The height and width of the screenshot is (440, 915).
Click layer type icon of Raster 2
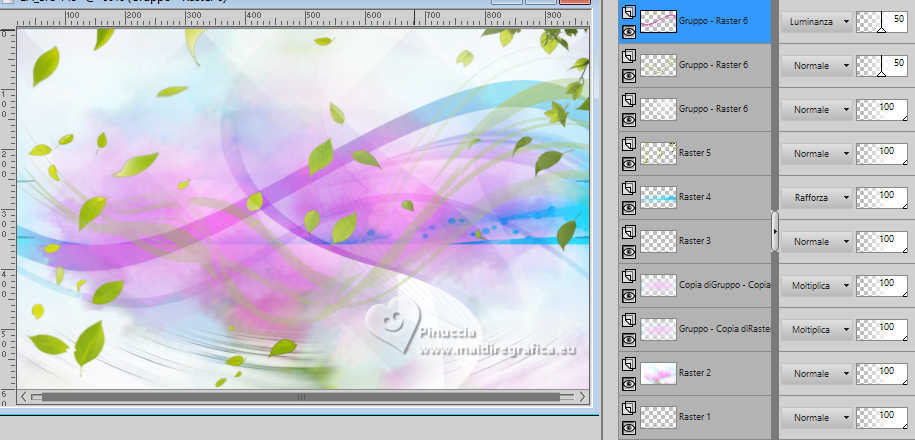coord(628,364)
